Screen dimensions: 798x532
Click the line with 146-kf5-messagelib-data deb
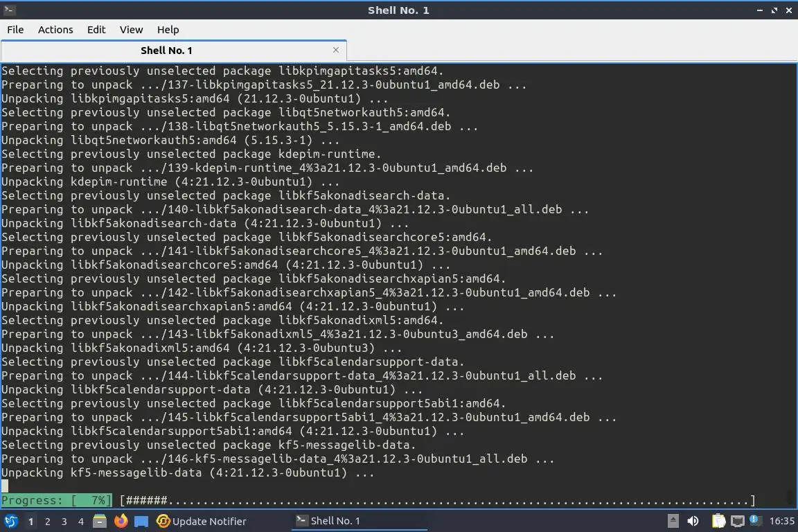(278, 459)
